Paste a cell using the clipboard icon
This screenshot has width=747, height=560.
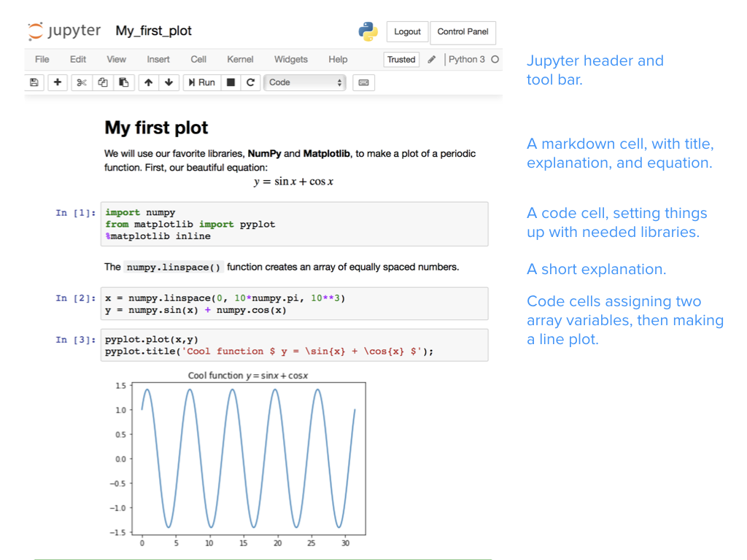(x=124, y=82)
